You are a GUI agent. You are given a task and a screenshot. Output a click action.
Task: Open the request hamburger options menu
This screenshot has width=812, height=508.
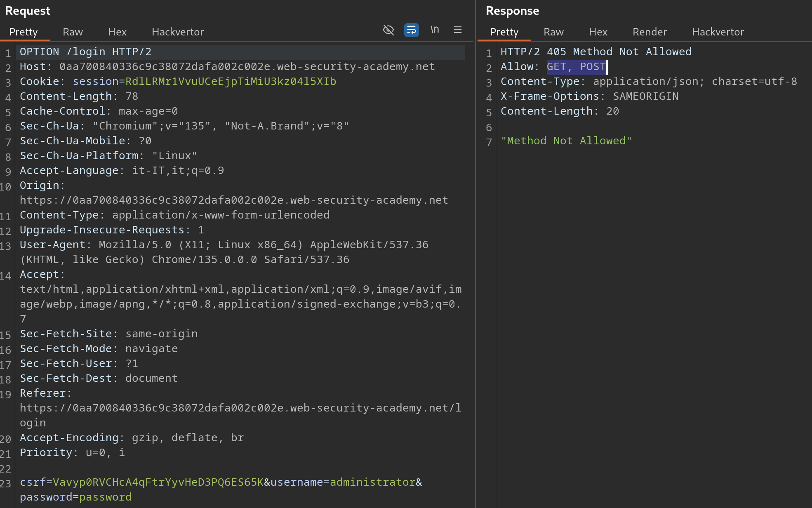click(x=457, y=30)
